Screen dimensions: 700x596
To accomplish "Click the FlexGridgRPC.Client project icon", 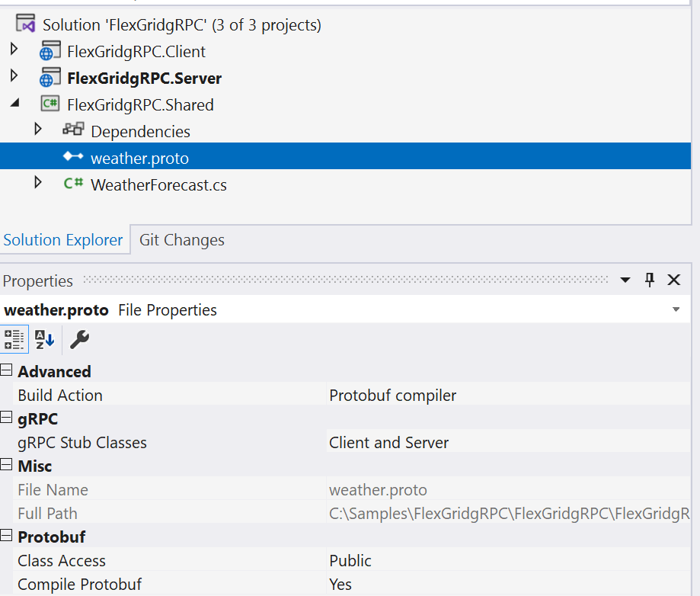I will [x=50, y=51].
